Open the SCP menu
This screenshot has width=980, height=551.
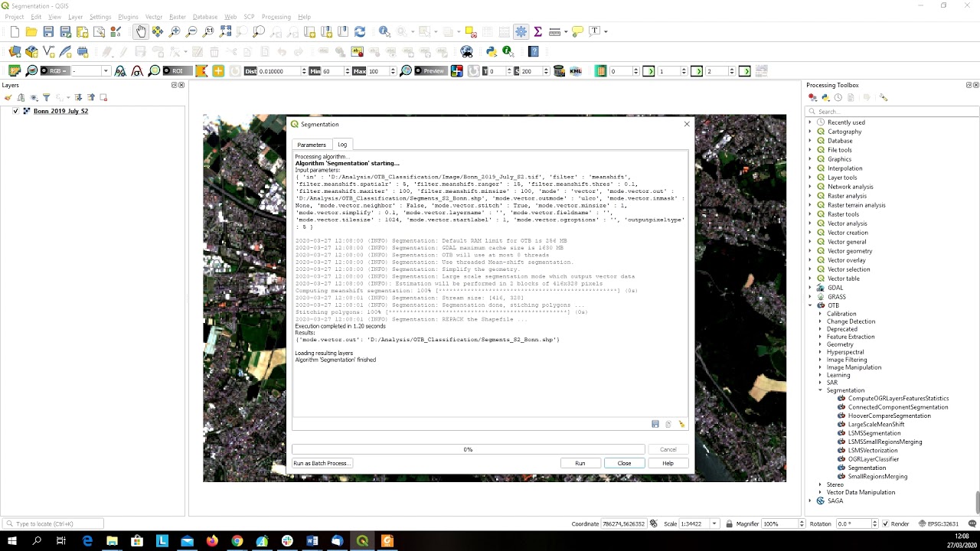[249, 17]
